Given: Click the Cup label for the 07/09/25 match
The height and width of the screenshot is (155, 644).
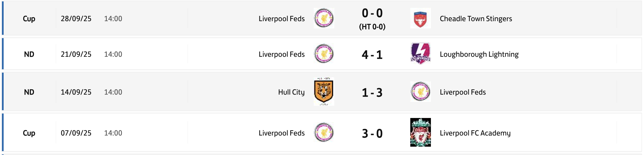Looking at the screenshot, I should pyautogui.click(x=29, y=133).
